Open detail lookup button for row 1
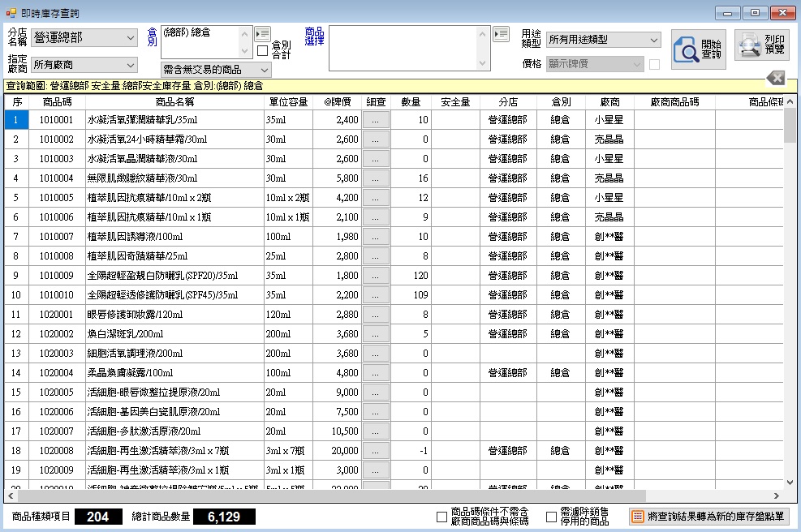Image resolution: width=801 pixels, height=532 pixels. pos(375,120)
